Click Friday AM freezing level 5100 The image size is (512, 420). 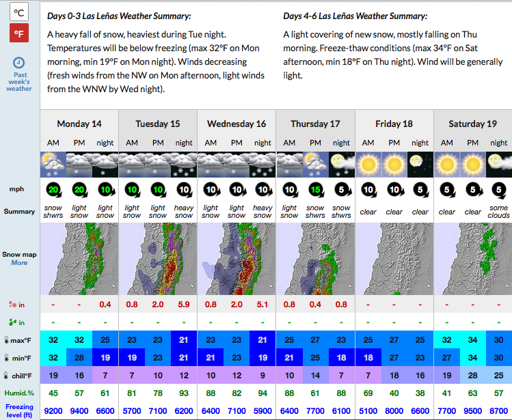(x=368, y=411)
